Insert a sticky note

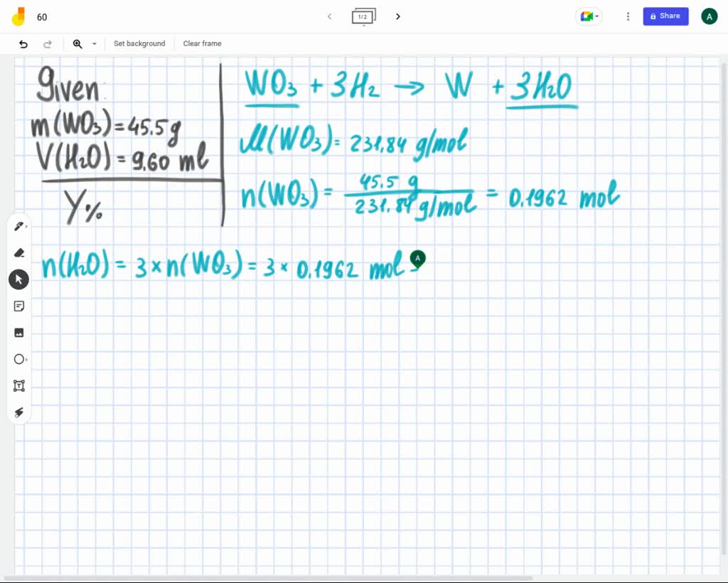[x=19, y=306]
